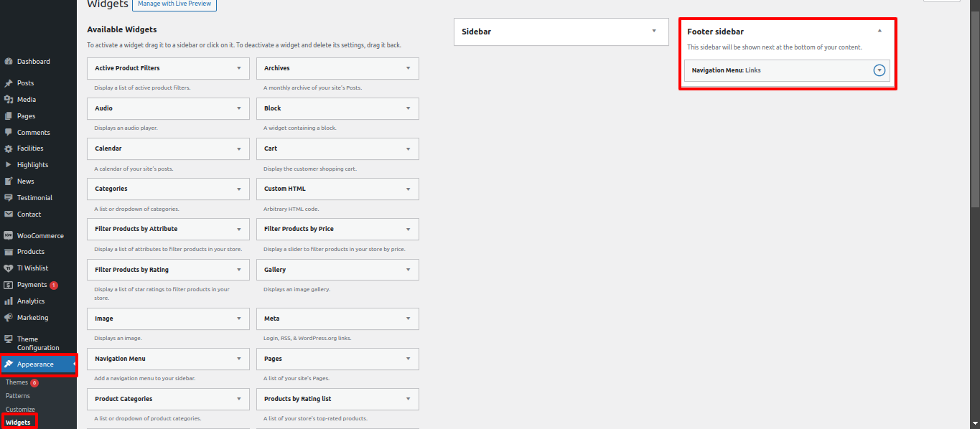Click the Analytics bar chart icon
This screenshot has width=980, height=429.
[9, 301]
